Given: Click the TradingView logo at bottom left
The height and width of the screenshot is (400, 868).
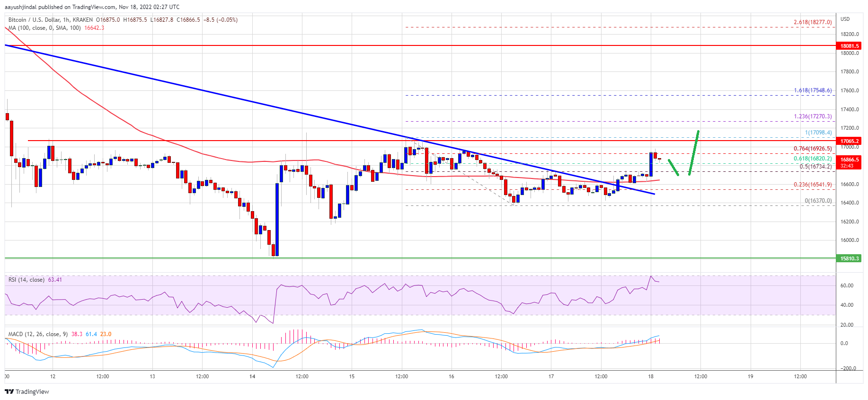Looking at the screenshot, I should [x=27, y=391].
